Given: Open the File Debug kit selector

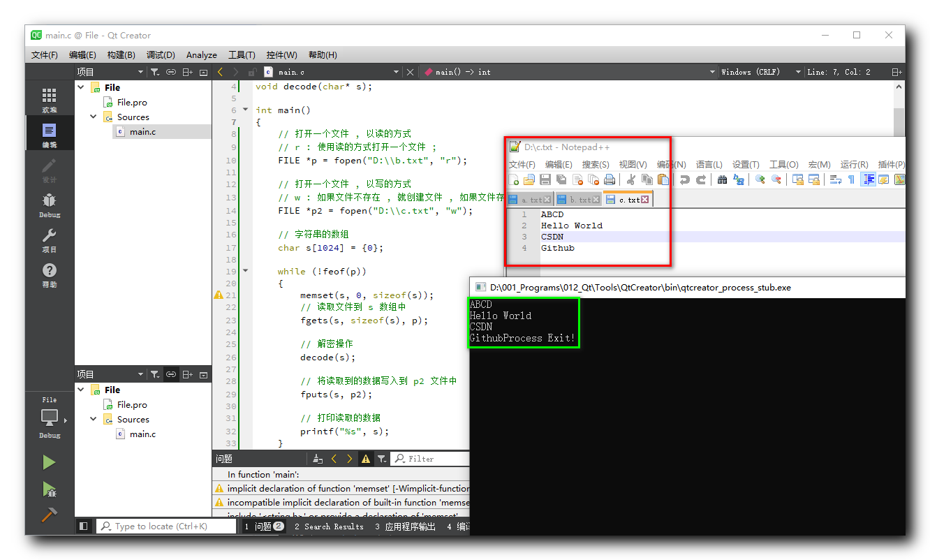Looking at the screenshot, I should 49,419.
